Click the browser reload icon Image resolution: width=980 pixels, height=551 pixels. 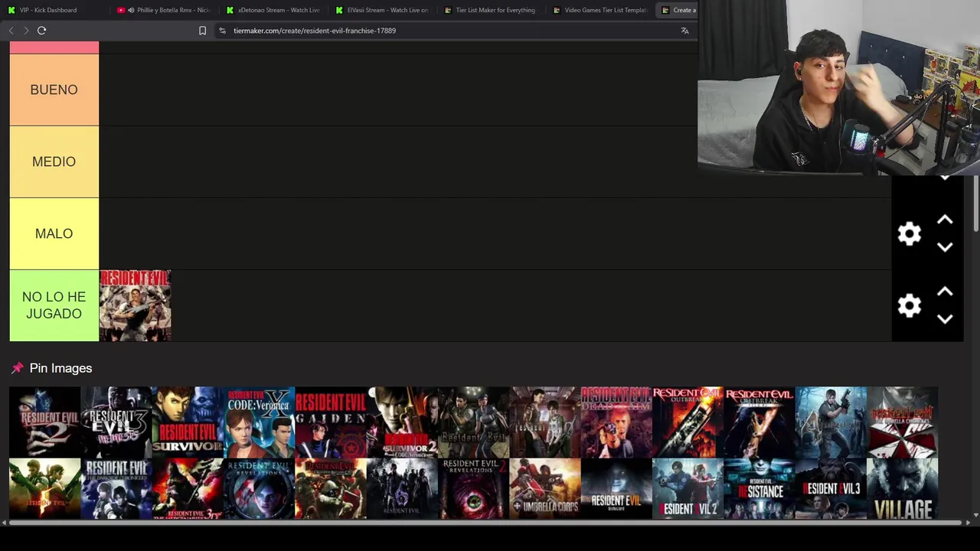pyautogui.click(x=42, y=31)
